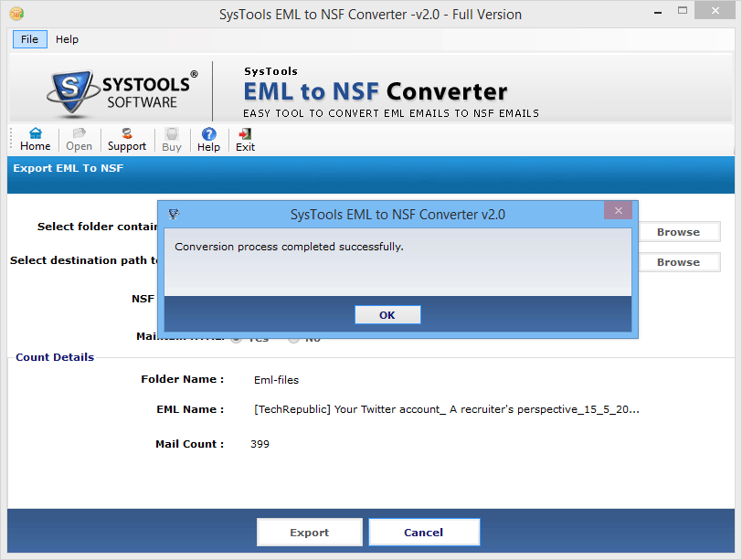The height and width of the screenshot is (560, 742).
Task: Click the app icon in title bar
Action: tap(16, 14)
